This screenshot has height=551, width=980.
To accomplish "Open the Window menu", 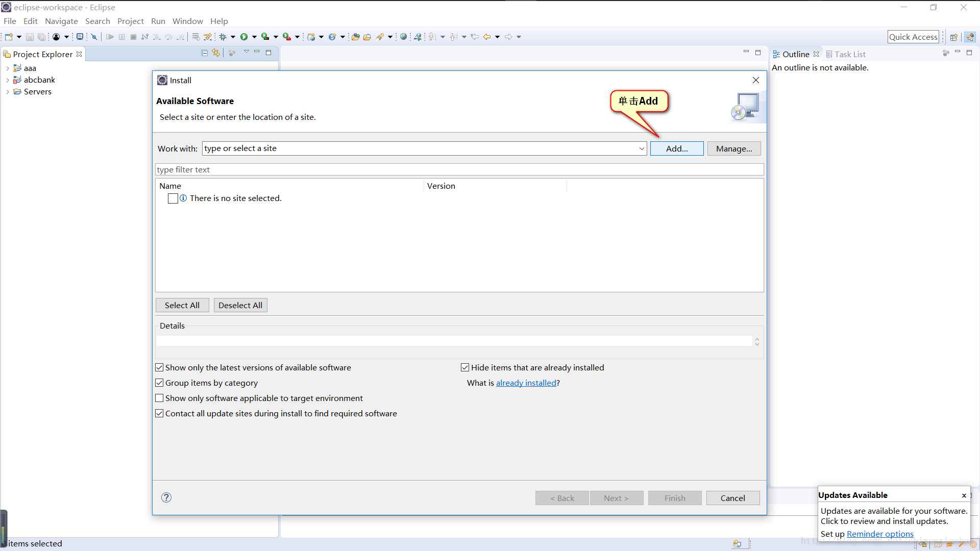I will pyautogui.click(x=187, y=21).
